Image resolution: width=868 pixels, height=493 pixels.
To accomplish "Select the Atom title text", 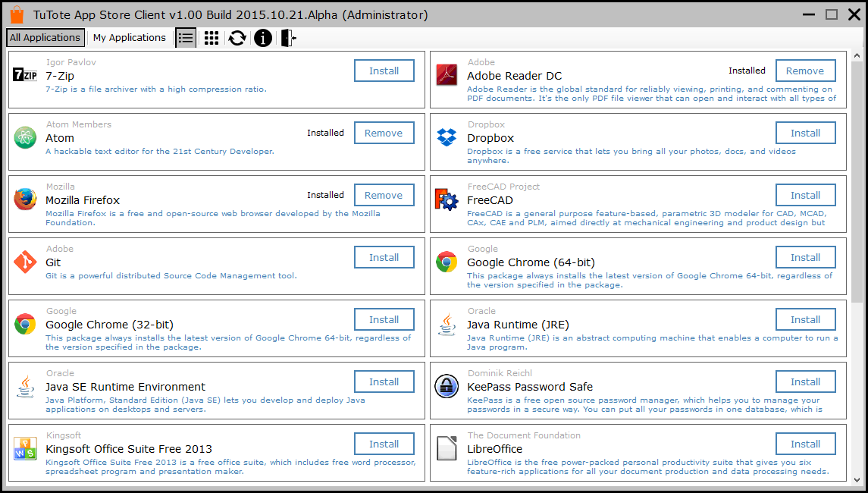I will pyautogui.click(x=60, y=138).
